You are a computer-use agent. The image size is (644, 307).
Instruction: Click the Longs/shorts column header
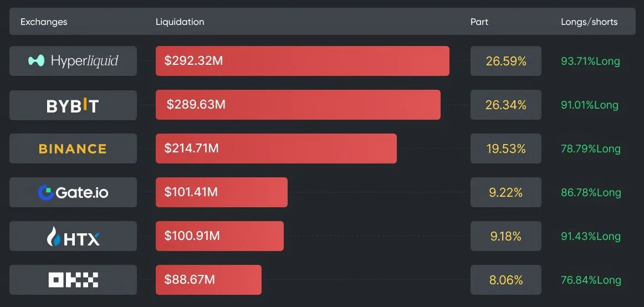[589, 22]
